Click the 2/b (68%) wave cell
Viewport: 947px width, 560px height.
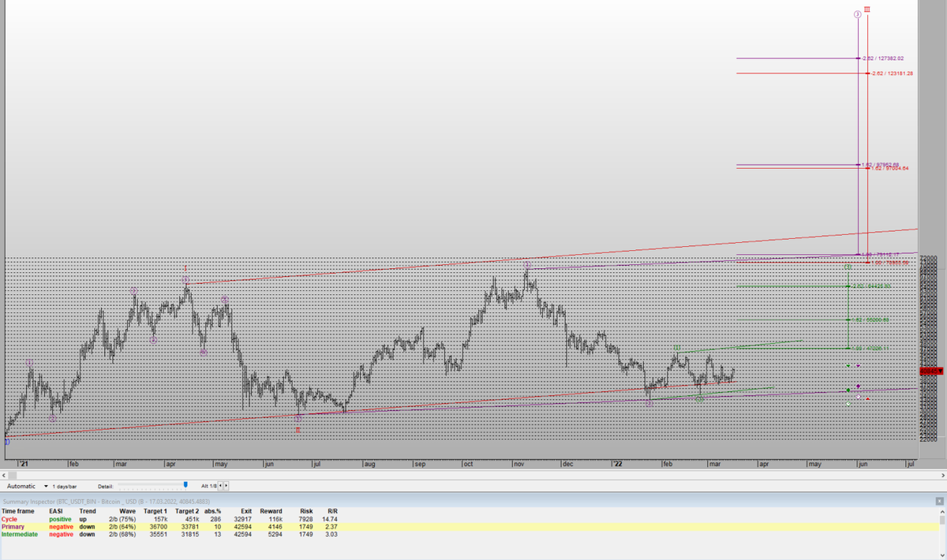(122, 535)
